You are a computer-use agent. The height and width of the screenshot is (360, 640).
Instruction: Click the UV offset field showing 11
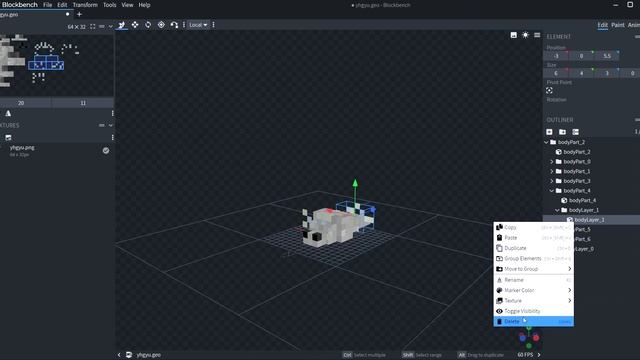coord(83,103)
